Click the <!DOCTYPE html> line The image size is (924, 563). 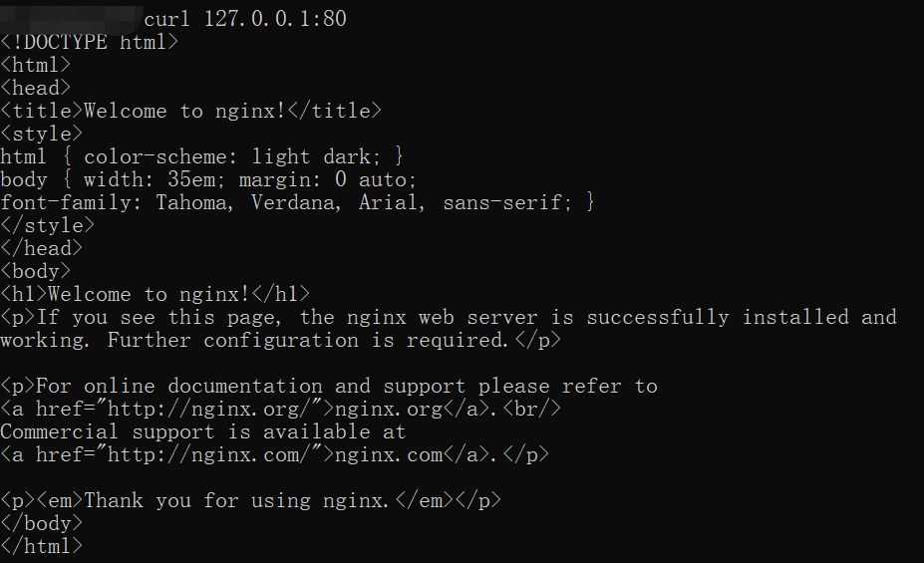89,42
